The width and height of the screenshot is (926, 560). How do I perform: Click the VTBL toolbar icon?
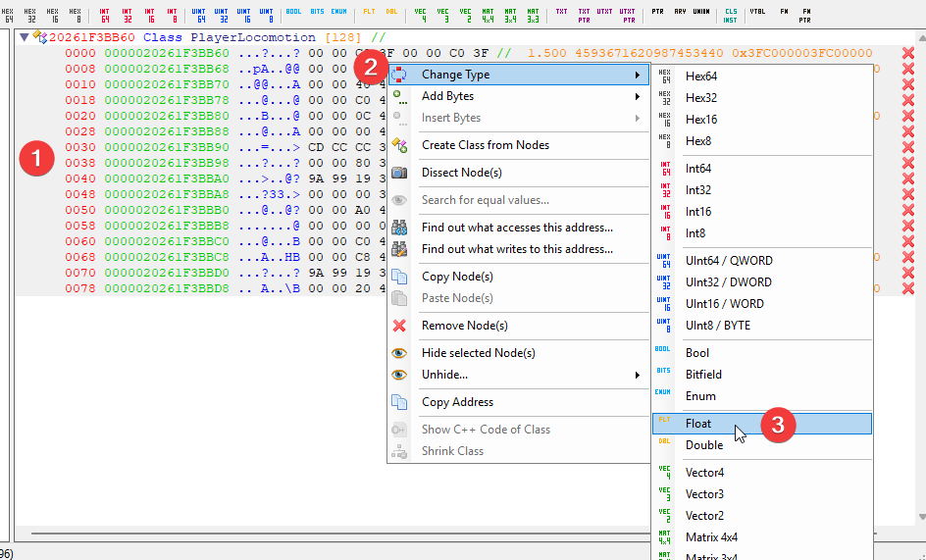[757, 12]
